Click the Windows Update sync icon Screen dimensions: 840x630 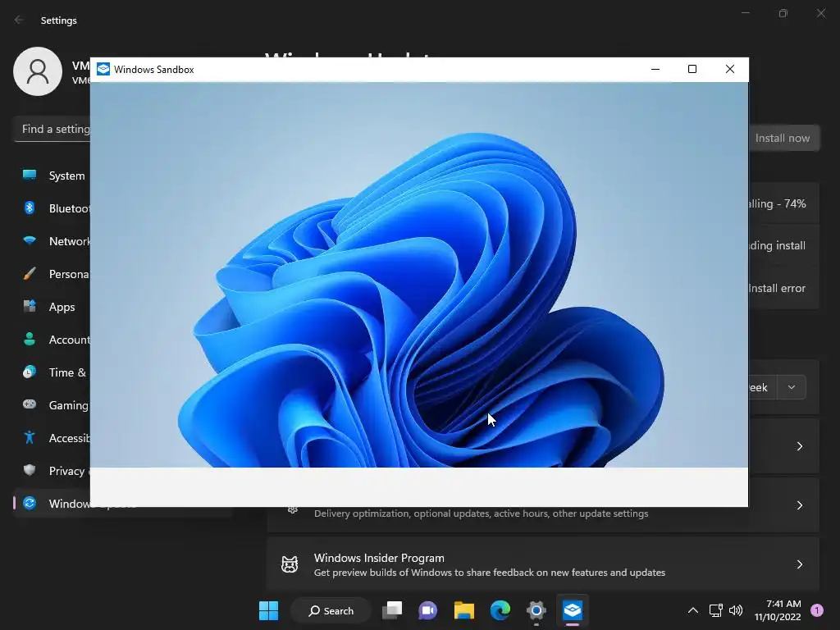tap(30, 503)
